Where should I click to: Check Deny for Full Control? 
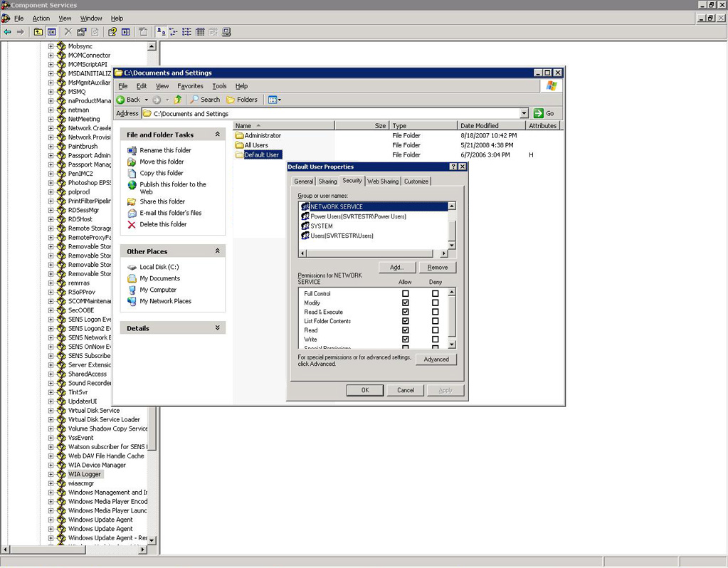[x=435, y=293]
